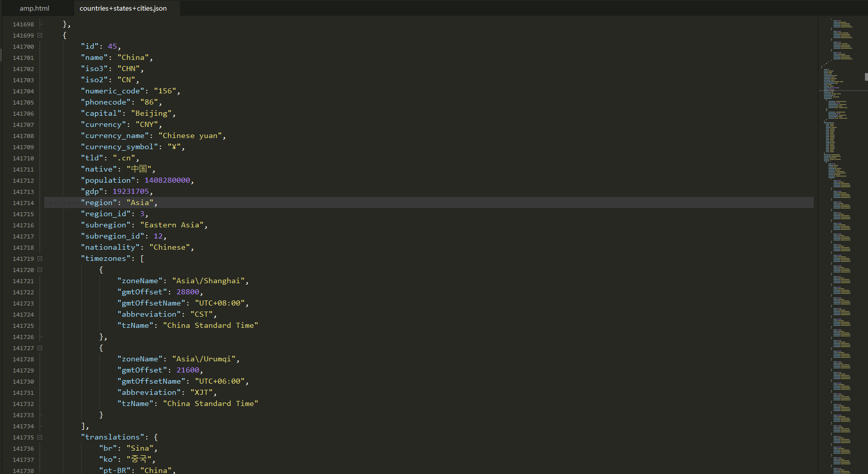Click the "CNY" currency value

click(146, 124)
